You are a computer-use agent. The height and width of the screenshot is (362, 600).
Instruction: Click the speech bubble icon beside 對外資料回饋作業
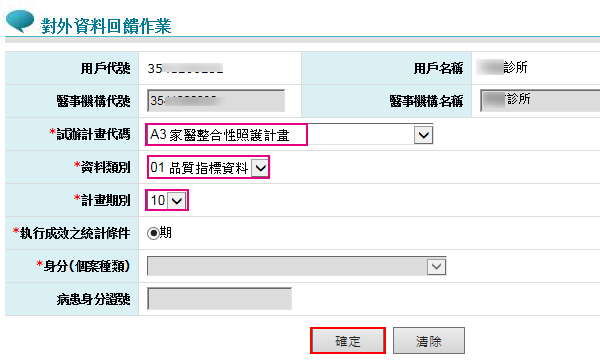click(x=20, y=21)
